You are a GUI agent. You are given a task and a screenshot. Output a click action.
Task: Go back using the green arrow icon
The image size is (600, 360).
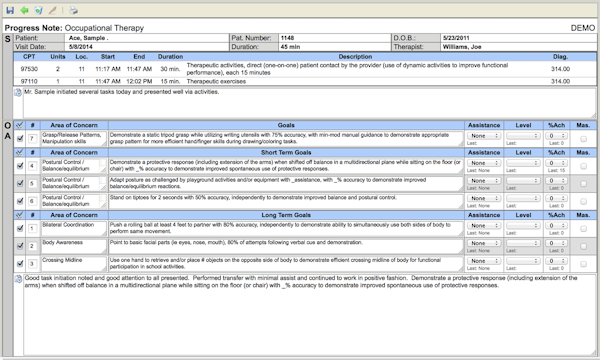24,10
